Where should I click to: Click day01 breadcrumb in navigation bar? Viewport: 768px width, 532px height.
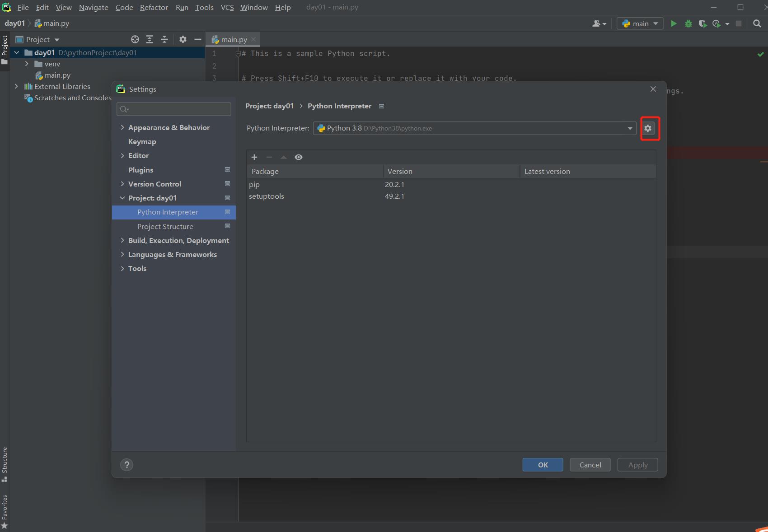point(14,23)
